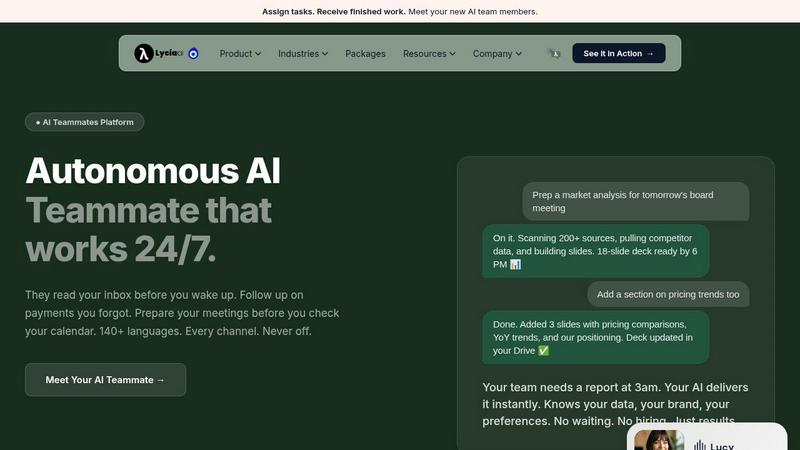Open the Packages page from the navigation
This screenshot has width=800, height=450.
pos(365,54)
